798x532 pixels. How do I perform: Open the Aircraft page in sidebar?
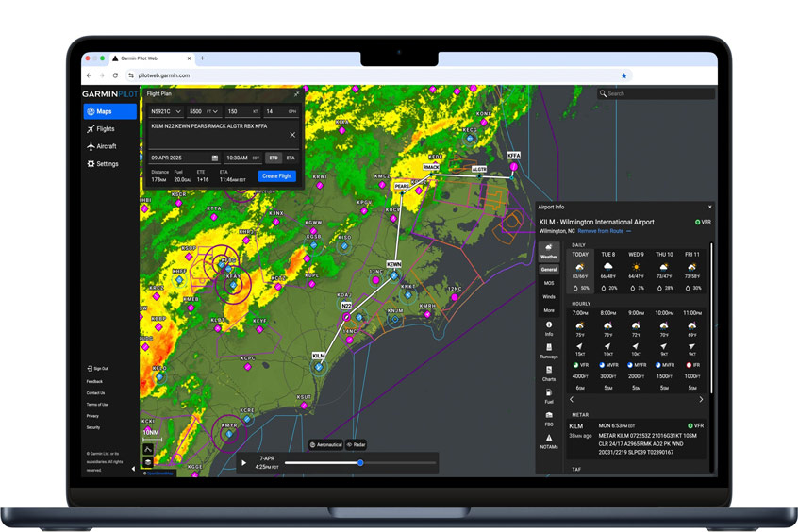pyautogui.click(x=102, y=146)
